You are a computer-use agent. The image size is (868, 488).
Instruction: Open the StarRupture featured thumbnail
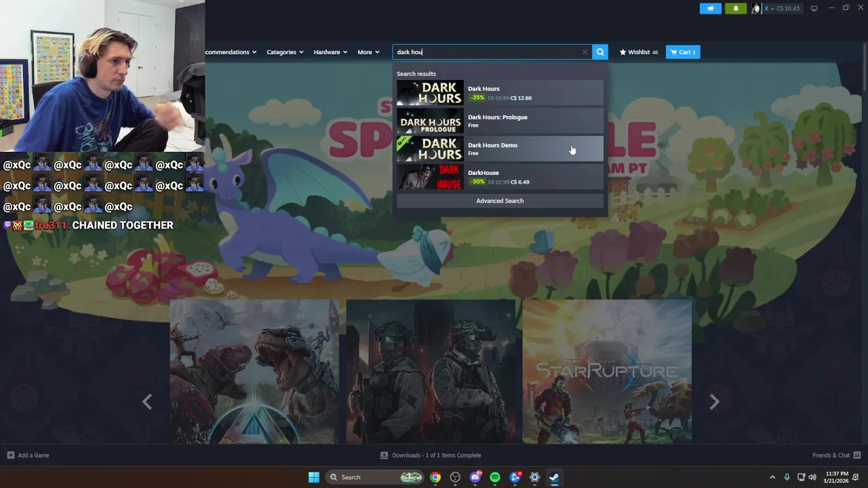(607, 371)
